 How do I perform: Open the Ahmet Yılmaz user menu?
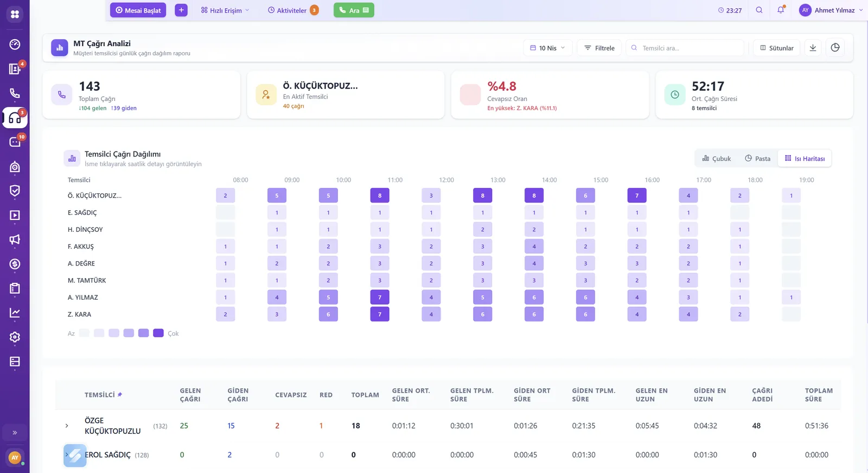pyautogui.click(x=831, y=10)
